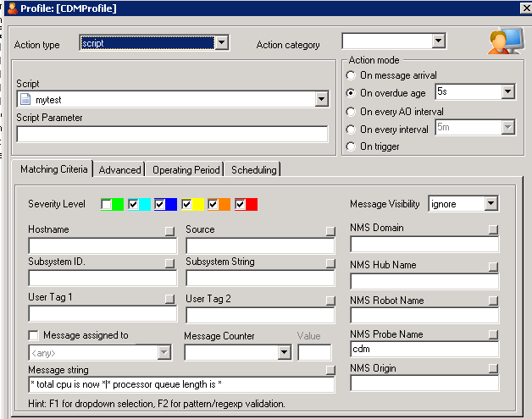This screenshot has height=419, width=532.
Task: Toggle the small box beside NMS Robot Name
Action: coord(493,300)
